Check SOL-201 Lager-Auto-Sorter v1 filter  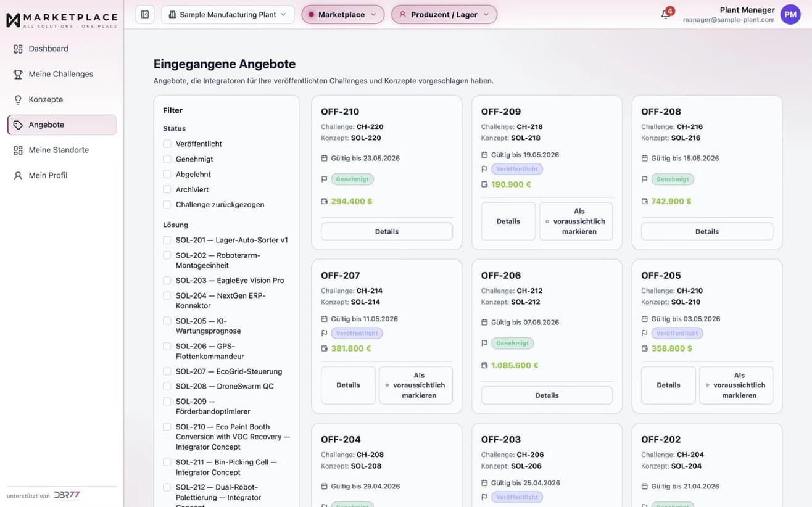[167, 240]
